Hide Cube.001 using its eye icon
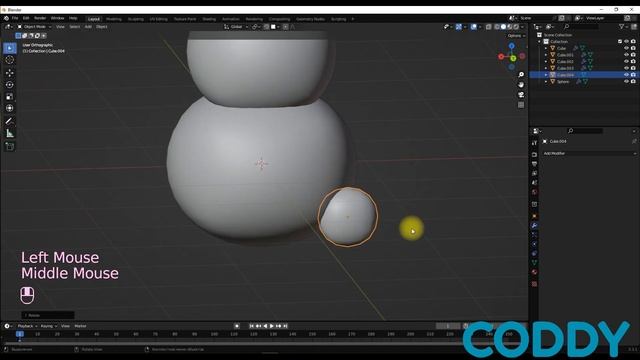This screenshot has height=360, width=640. (x=626, y=55)
